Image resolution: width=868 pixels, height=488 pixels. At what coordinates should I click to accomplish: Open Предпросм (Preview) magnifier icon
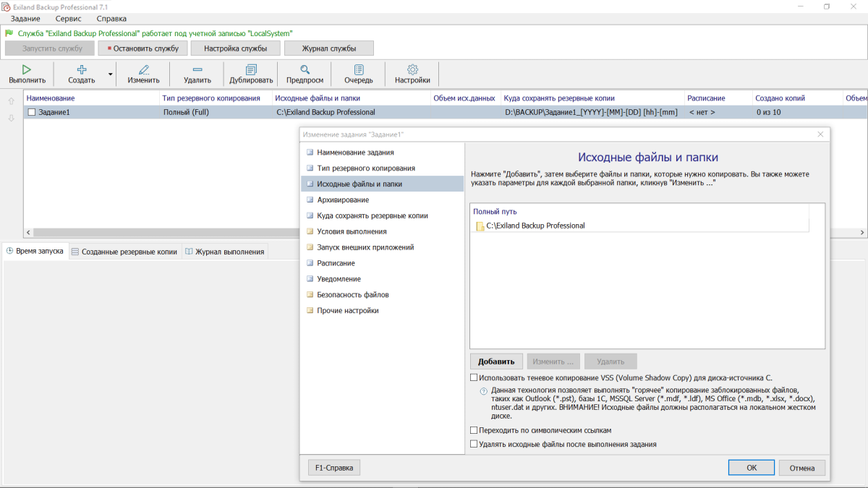[305, 69]
